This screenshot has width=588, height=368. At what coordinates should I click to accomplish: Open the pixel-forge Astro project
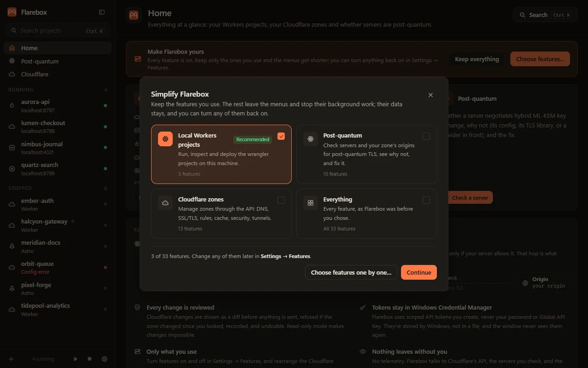(57, 288)
